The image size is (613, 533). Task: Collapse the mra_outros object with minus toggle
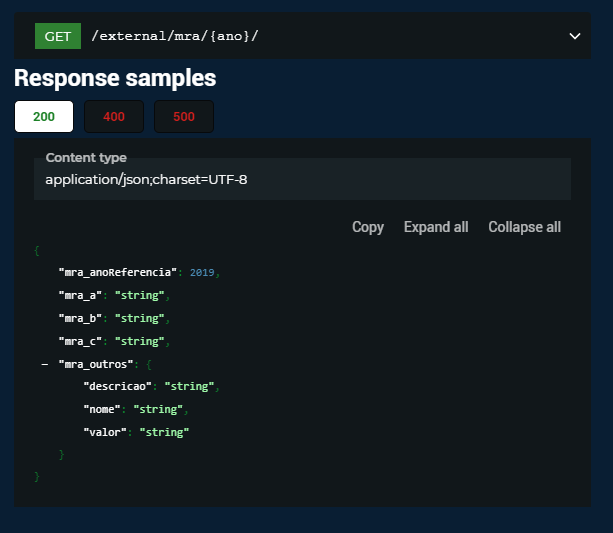tap(45, 364)
